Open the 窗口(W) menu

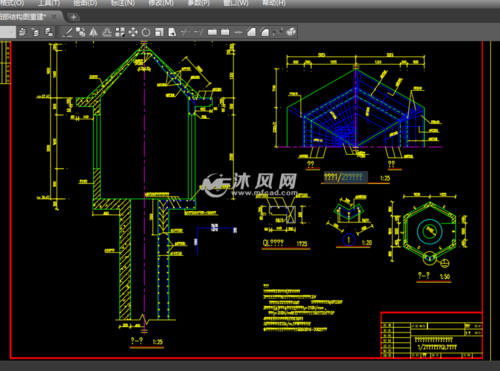click(x=236, y=3)
